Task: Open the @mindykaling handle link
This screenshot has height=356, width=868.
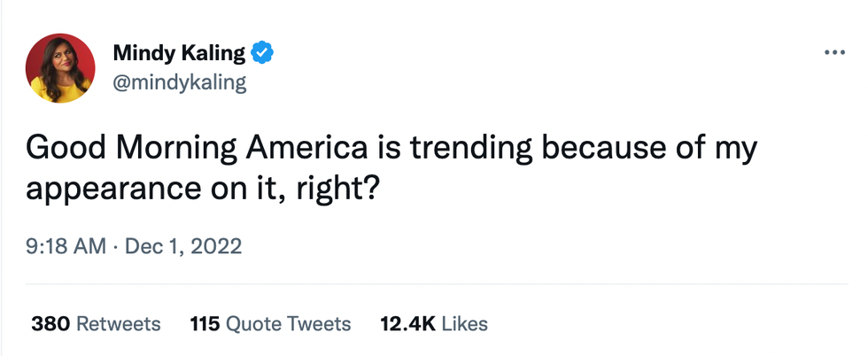Action: point(180,83)
